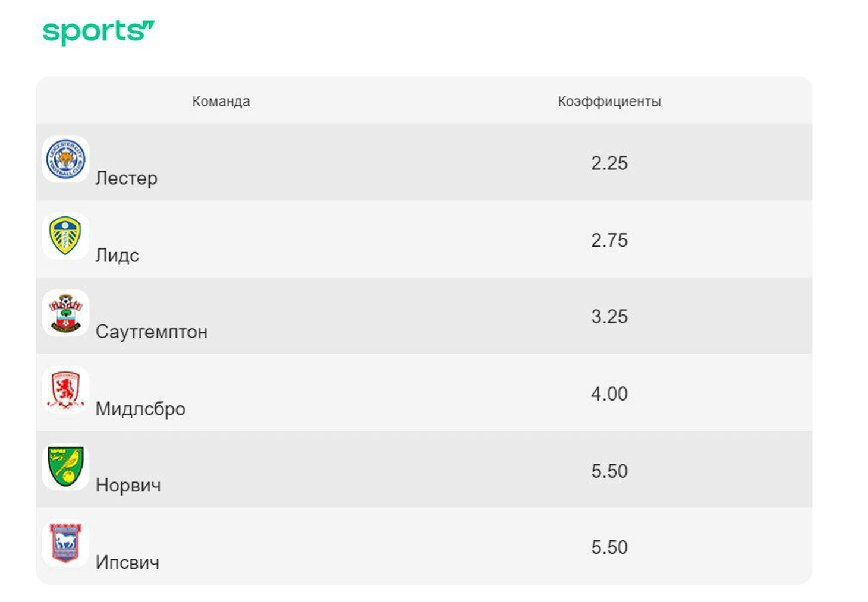
Task: Open the Лидс team name
Action: [117, 255]
